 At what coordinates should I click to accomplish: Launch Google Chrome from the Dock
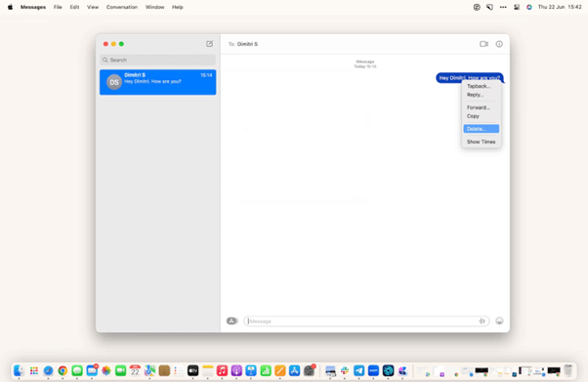pos(63,370)
